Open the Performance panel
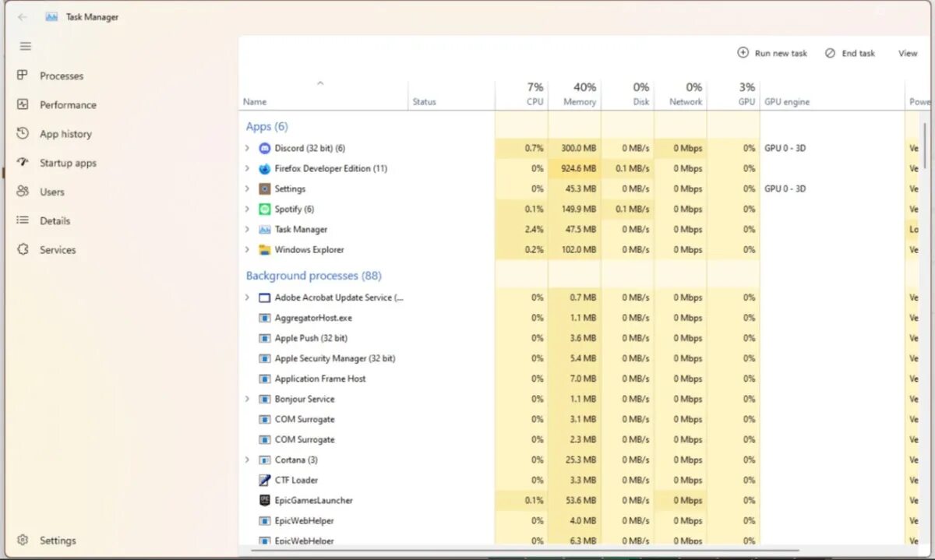 (x=66, y=104)
